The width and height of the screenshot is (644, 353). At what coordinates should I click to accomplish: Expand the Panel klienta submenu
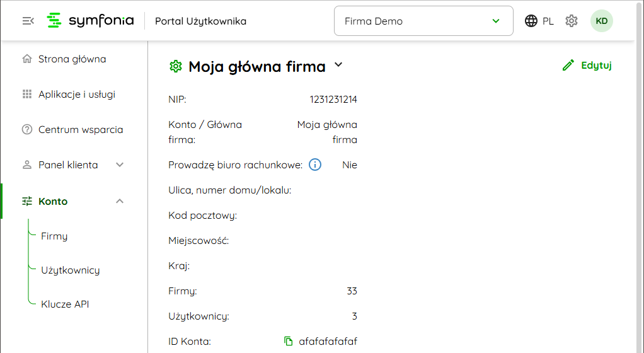[x=120, y=165]
